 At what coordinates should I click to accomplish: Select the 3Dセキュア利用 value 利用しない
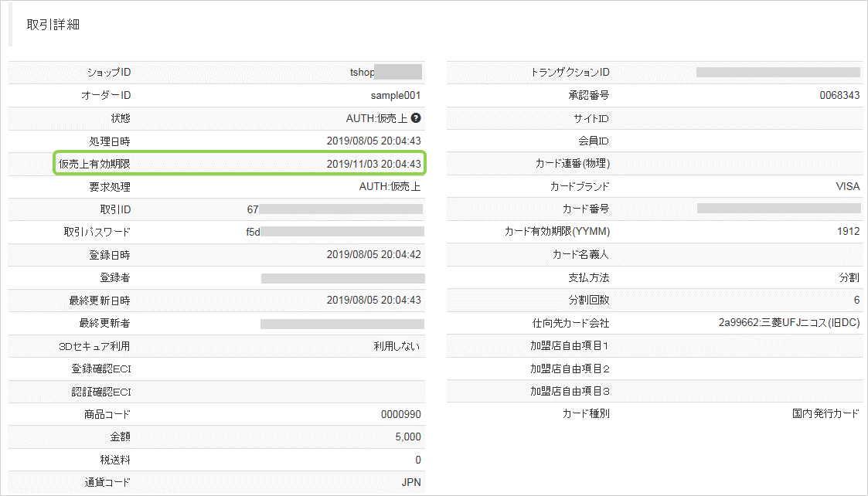click(x=397, y=346)
